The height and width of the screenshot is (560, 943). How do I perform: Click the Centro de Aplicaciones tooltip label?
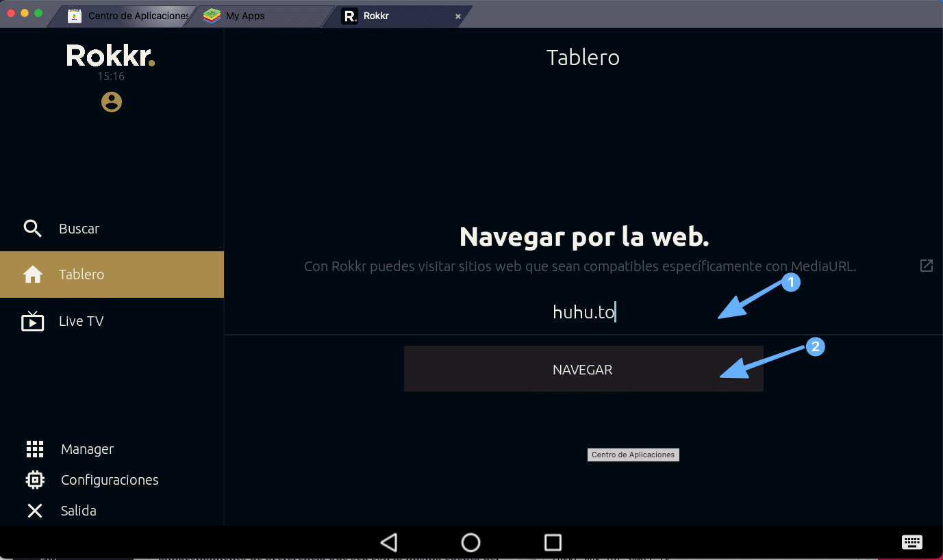[x=633, y=455]
